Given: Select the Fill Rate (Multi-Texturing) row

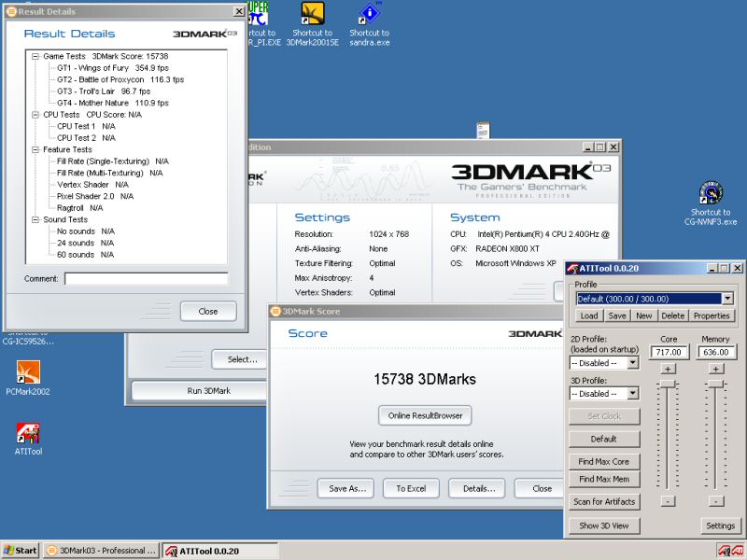Looking at the screenshot, I should [110, 173].
